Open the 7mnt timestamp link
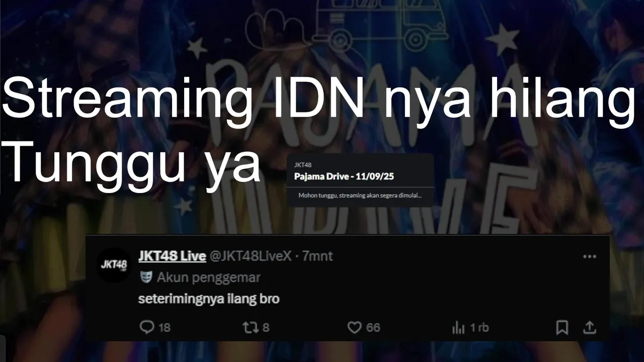Image resolution: width=644 pixels, height=362 pixels. [317, 256]
